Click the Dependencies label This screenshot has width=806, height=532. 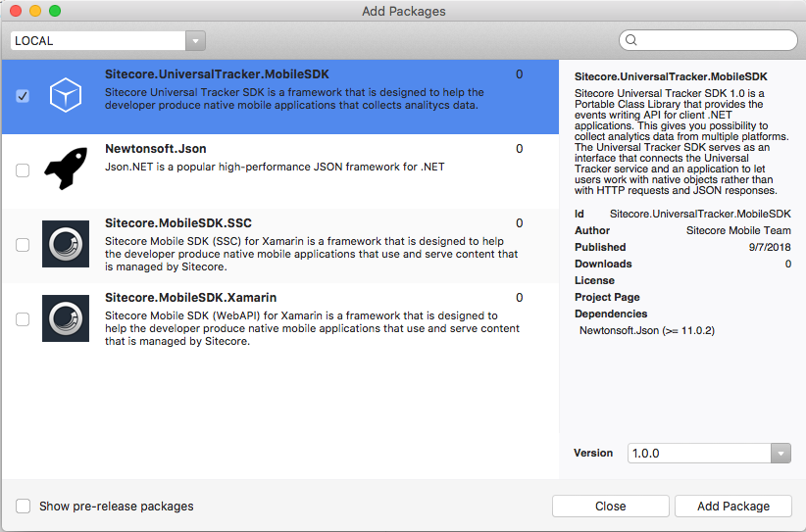pyautogui.click(x=611, y=314)
